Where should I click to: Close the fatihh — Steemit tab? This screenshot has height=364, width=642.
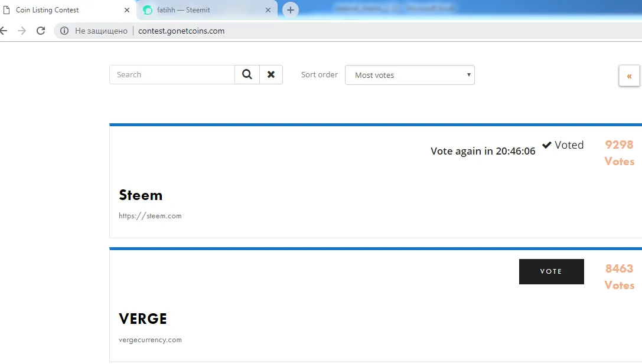click(268, 10)
